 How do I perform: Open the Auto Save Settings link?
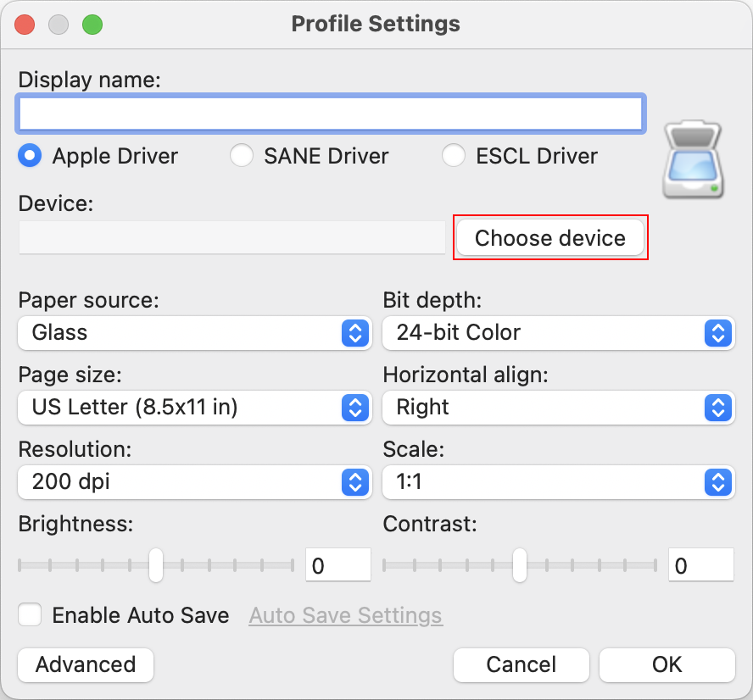pos(345,615)
